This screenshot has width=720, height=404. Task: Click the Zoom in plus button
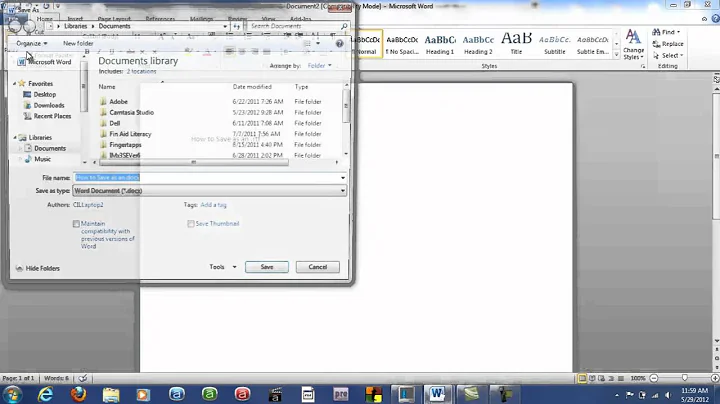click(715, 378)
